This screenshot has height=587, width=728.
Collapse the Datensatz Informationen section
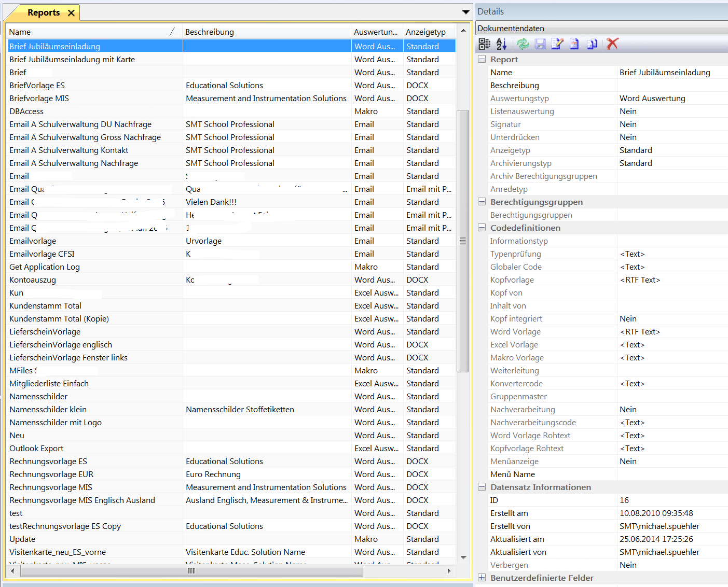tap(482, 487)
